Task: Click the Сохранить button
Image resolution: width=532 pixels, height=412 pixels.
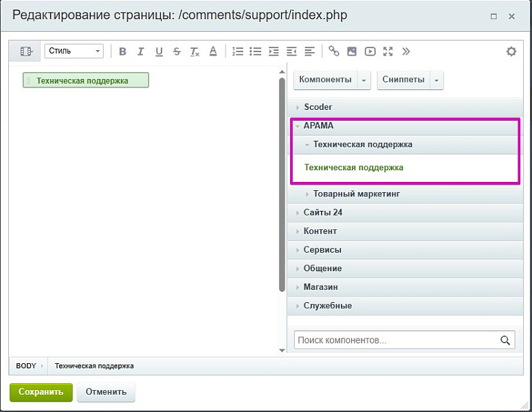Action: tap(41, 392)
